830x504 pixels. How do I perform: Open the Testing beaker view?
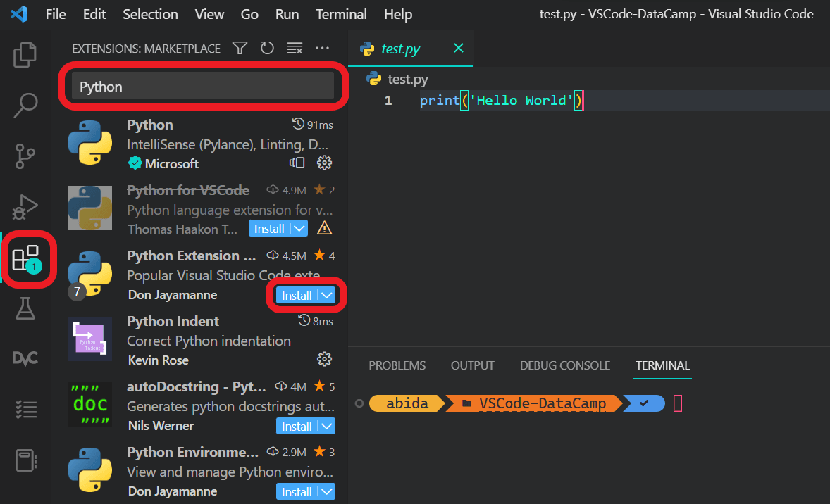[25, 310]
